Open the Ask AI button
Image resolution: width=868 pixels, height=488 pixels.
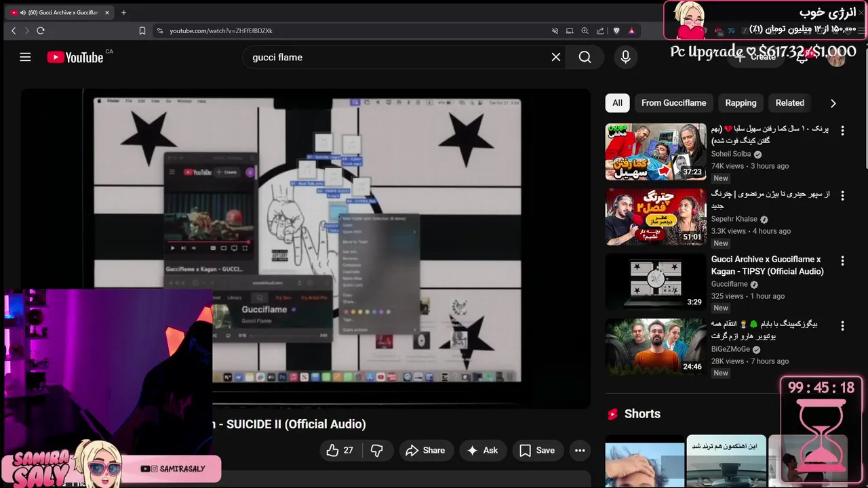pyautogui.click(x=482, y=450)
